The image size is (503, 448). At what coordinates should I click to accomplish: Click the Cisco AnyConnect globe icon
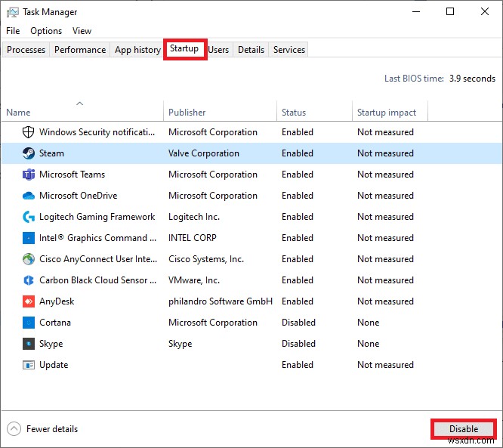click(x=29, y=259)
